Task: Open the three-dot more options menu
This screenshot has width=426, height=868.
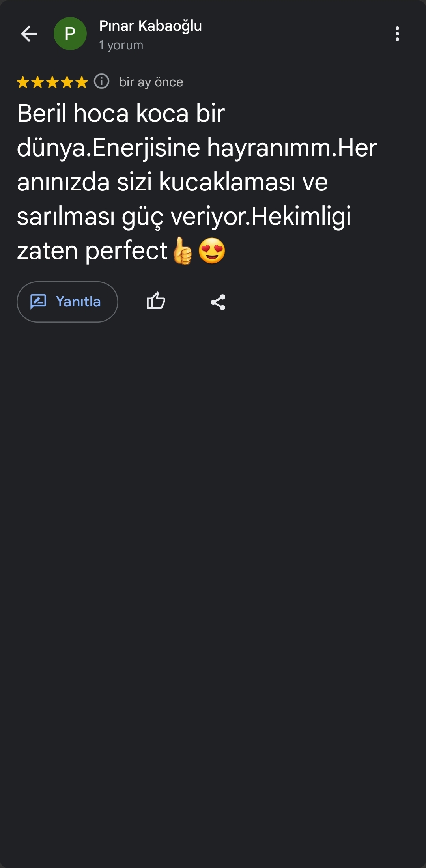Action: [397, 34]
